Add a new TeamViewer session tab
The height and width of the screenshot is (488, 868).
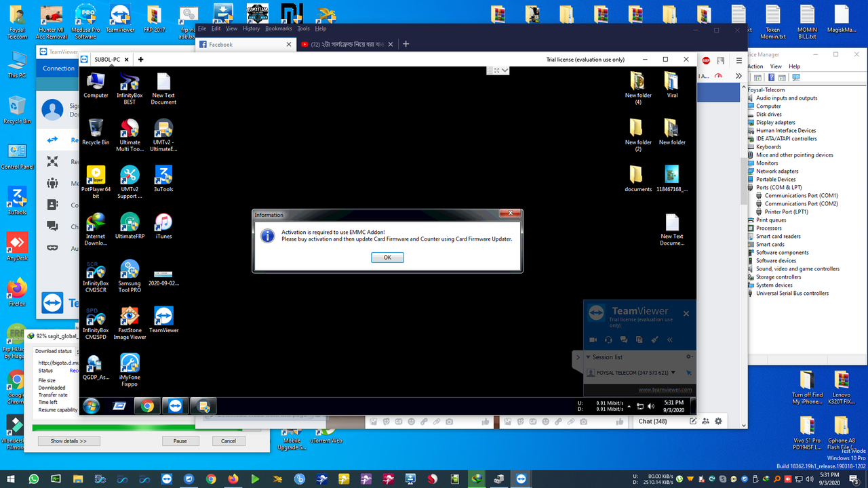coord(141,60)
